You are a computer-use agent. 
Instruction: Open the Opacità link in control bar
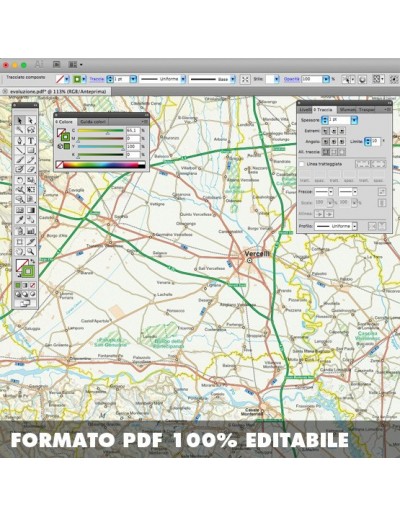(x=291, y=79)
